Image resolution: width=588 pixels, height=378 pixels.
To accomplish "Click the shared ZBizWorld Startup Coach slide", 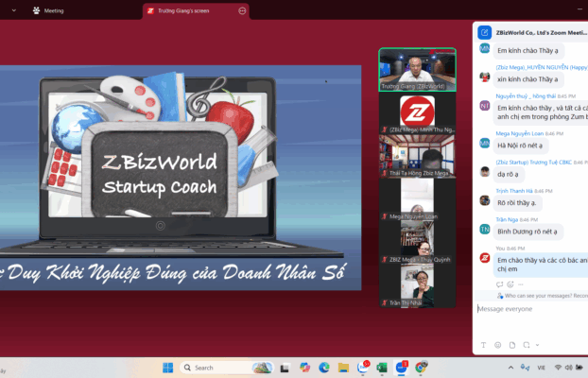I will pyautogui.click(x=181, y=178).
